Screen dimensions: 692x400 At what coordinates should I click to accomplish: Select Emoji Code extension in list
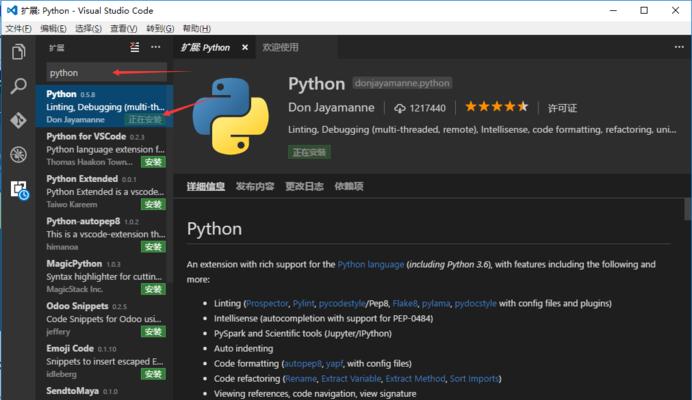pos(104,361)
